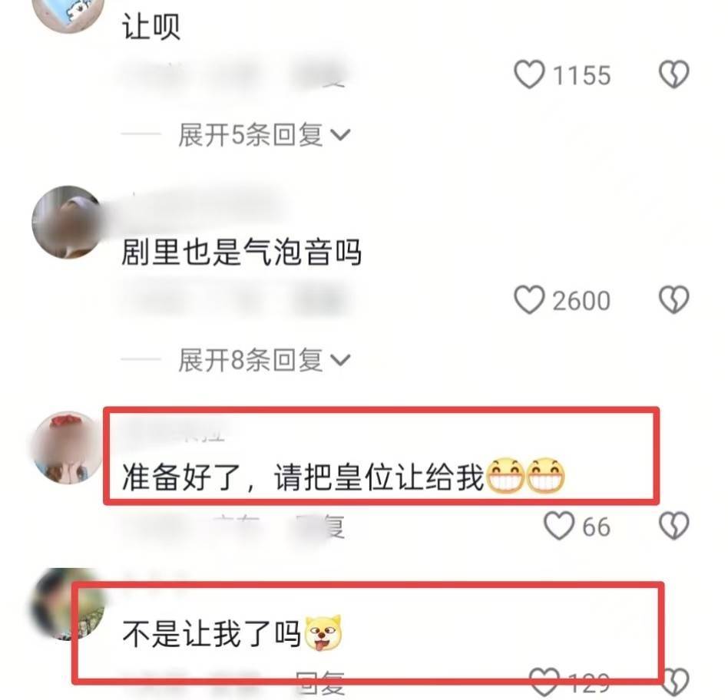Click chevron next to 展开8条回复
The image size is (728, 700).
tap(340, 360)
